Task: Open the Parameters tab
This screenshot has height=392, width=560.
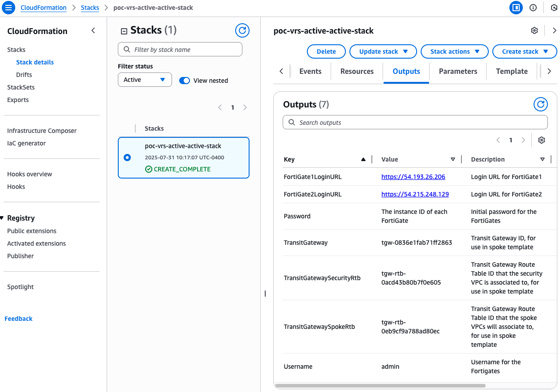Action: pos(458,71)
